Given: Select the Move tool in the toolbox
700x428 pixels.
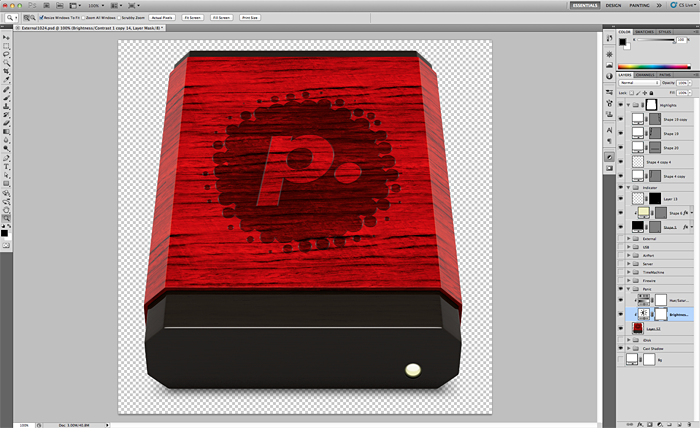Looking at the screenshot, I should coord(6,37).
